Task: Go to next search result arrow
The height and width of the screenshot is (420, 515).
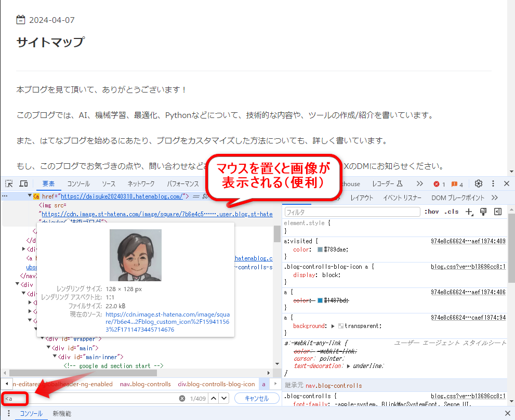Action: 224,398
